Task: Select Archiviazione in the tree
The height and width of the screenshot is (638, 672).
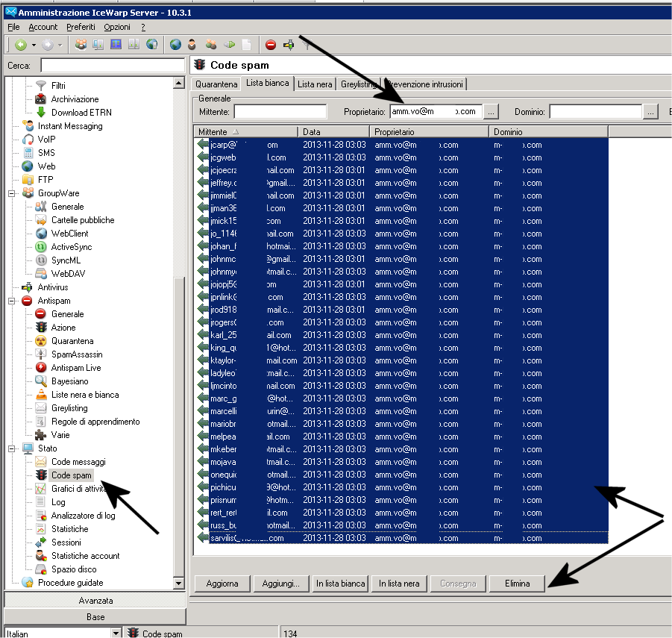Action: (x=75, y=99)
